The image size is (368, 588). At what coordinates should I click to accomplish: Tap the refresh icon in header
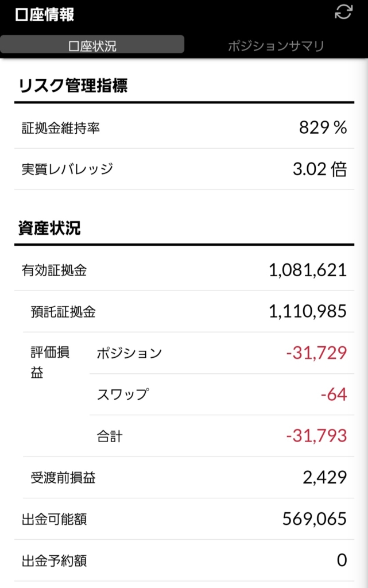[343, 12]
